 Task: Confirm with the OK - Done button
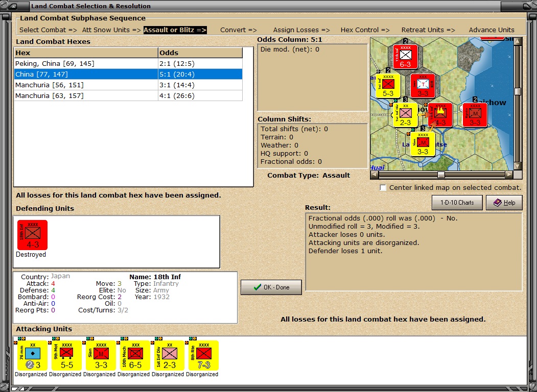tap(271, 287)
